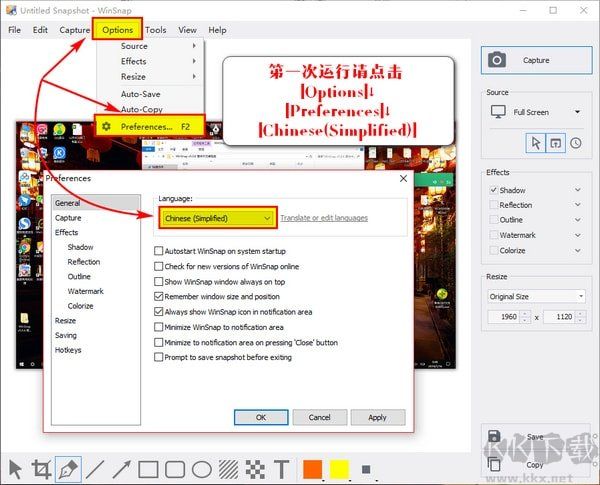The height and width of the screenshot is (485, 600).
Task: Select the Crop tool in bottom toolbar
Action: pos(41,469)
